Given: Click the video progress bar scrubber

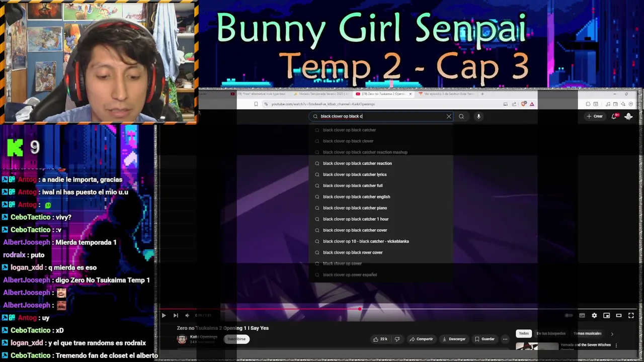Looking at the screenshot, I should (x=360, y=309).
